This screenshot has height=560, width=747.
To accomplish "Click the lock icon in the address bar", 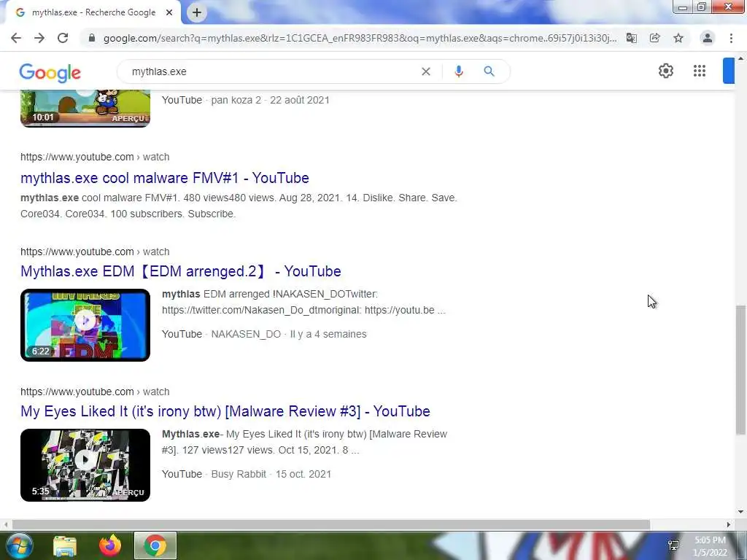I will [x=92, y=38].
